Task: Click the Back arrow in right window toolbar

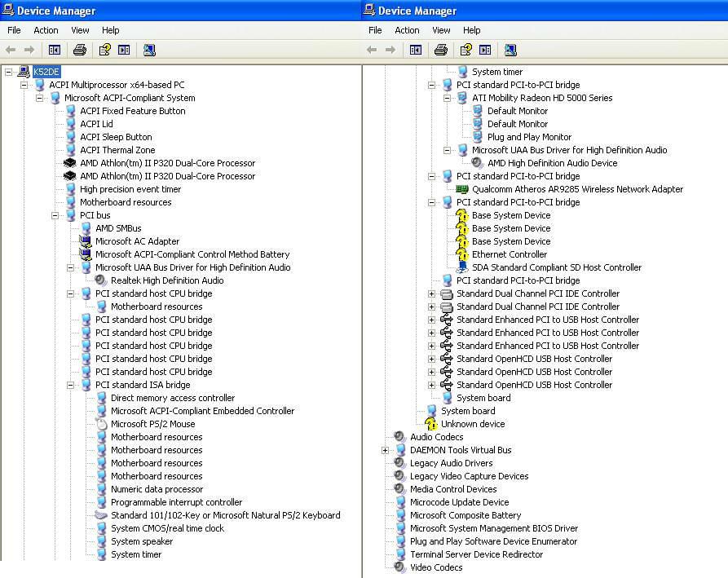Action: [372, 50]
